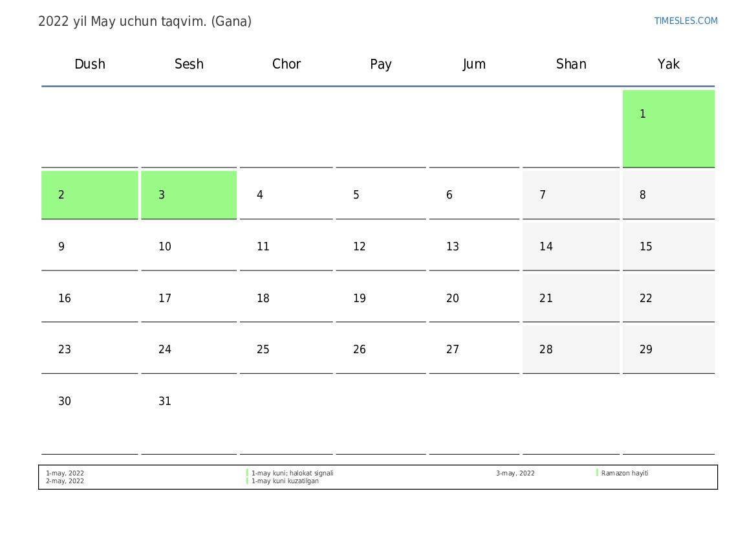Click the calendar title mentioning Gana
Viewport: 756px width, 535px height.
[145, 22]
